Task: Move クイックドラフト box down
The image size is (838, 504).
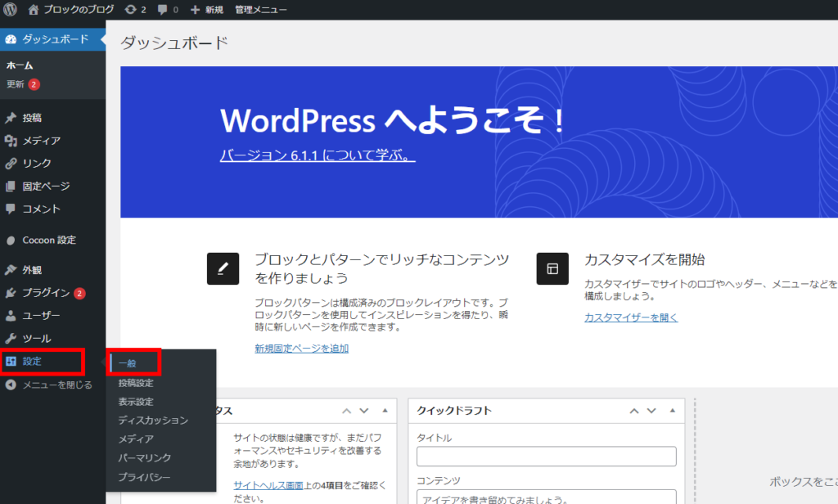Action: coord(651,411)
